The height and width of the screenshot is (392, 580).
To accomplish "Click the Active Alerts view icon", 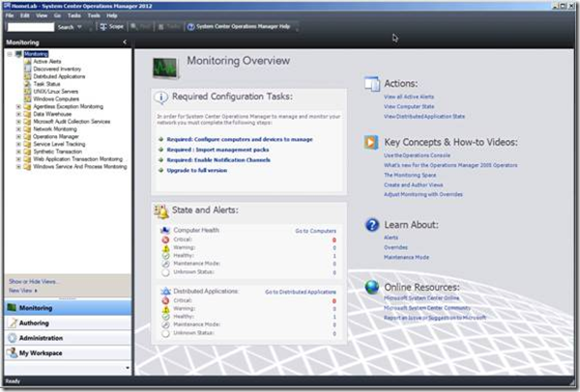I will (x=27, y=62).
